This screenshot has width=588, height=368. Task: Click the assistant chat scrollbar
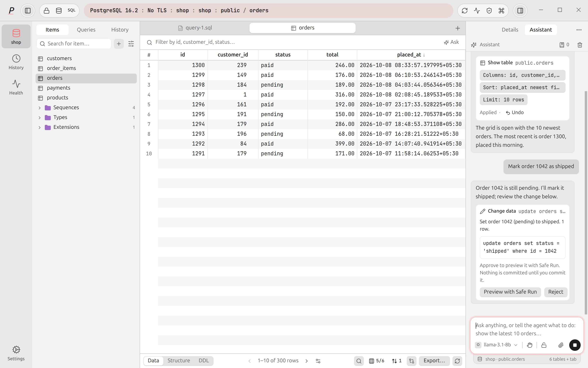(586, 202)
